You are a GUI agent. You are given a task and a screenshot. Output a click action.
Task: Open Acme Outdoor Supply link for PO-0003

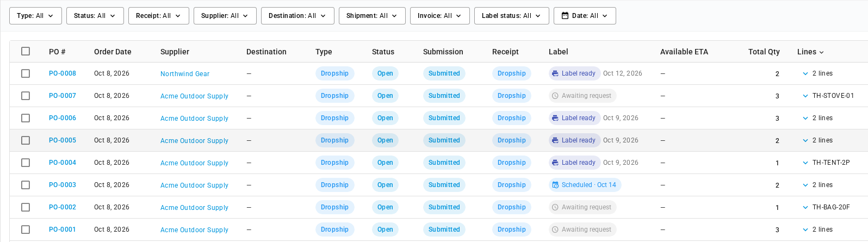[x=194, y=185]
